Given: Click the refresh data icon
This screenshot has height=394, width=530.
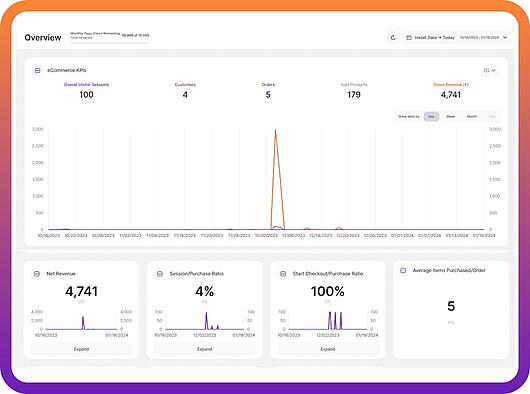Looking at the screenshot, I should (x=393, y=38).
